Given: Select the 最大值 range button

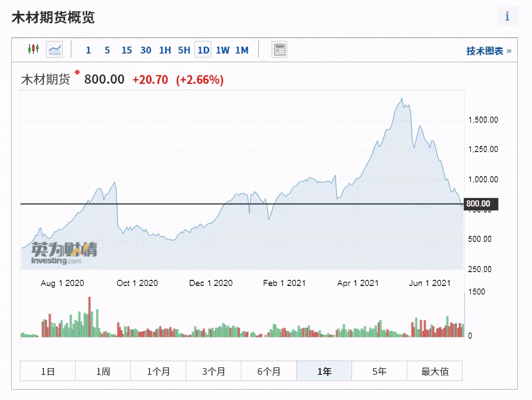Looking at the screenshot, I should coord(434,371).
